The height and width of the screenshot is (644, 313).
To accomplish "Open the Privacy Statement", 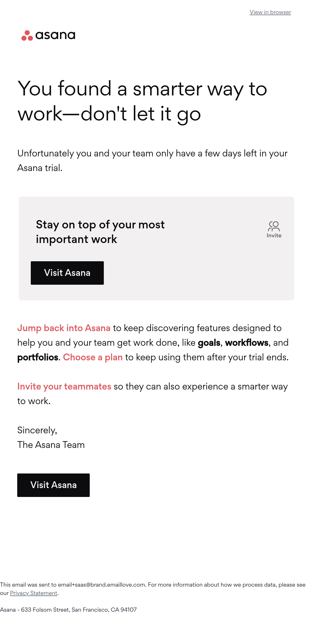I will coord(33,593).
